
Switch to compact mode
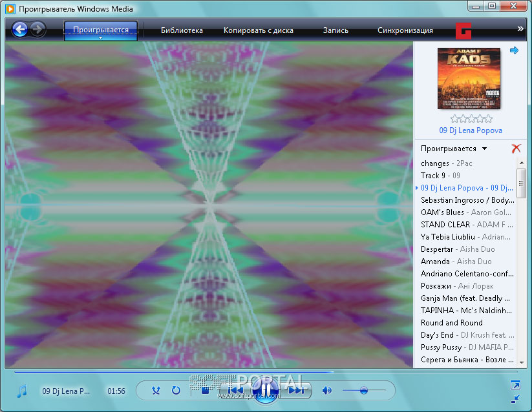515,399
